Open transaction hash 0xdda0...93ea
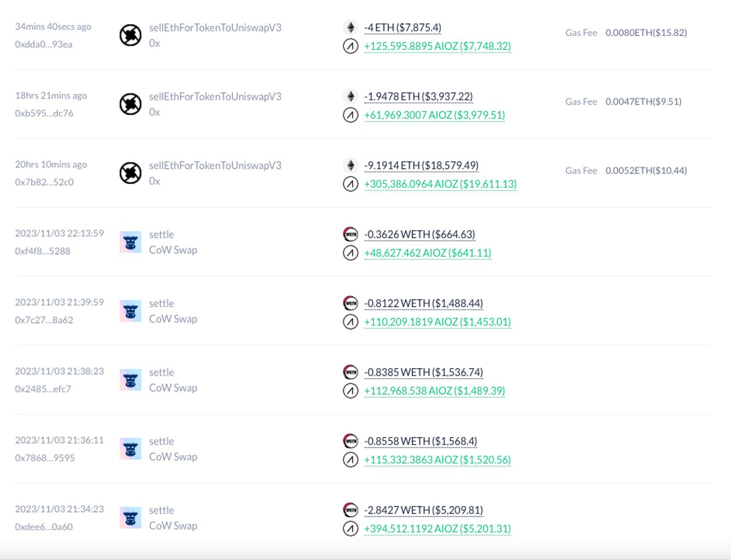The image size is (731, 560). pyautogui.click(x=44, y=44)
